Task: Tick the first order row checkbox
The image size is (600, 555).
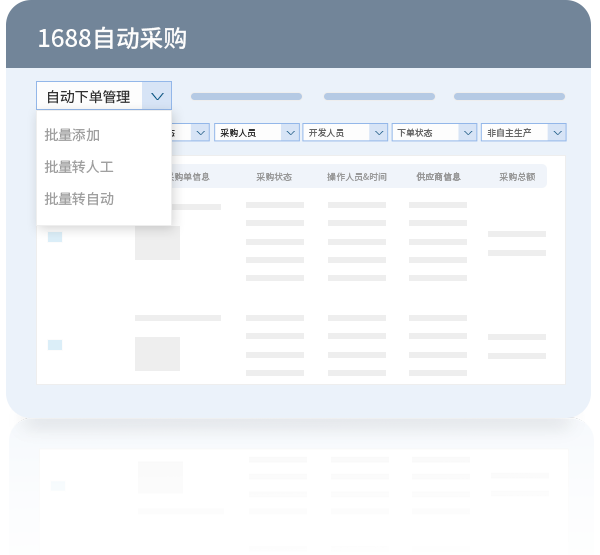Action: point(55,237)
